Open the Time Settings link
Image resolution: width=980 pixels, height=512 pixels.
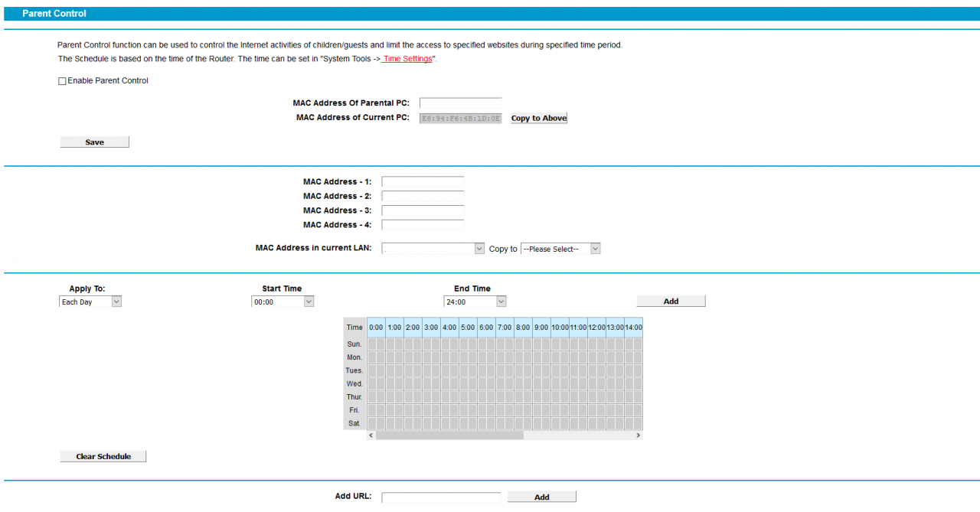407,59
